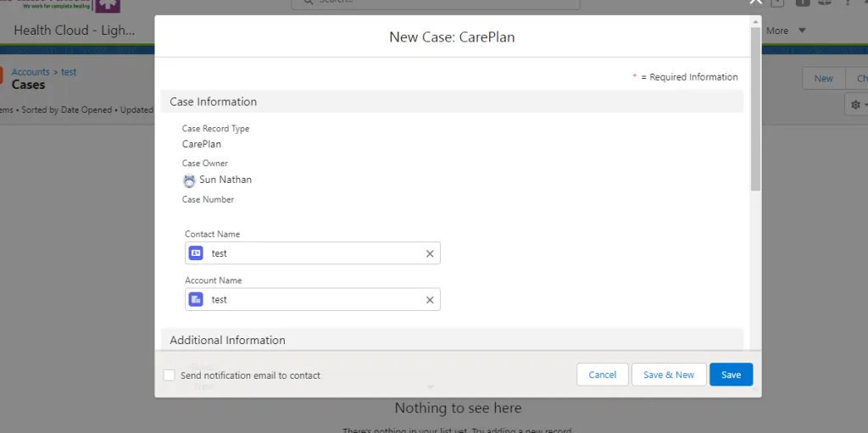Click the global Search box
This screenshot has height=433, width=868.
pyautogui.click(x=436, y=3)
